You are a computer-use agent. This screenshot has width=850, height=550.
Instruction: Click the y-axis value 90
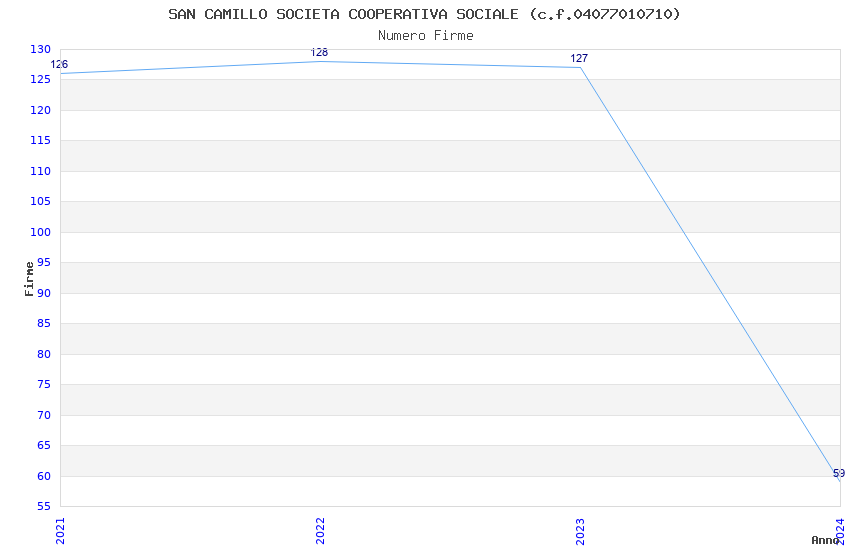coord(43,293)
